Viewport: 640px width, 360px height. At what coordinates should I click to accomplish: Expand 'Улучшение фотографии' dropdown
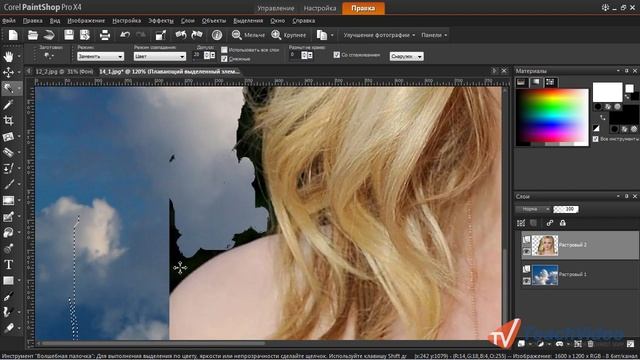(x=379, y=35)
